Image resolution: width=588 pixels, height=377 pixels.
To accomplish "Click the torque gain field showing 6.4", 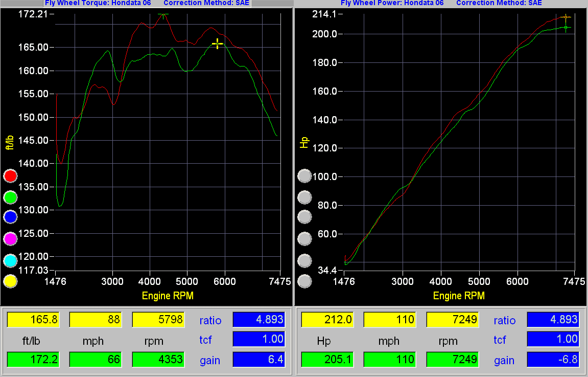I will 258,360.
